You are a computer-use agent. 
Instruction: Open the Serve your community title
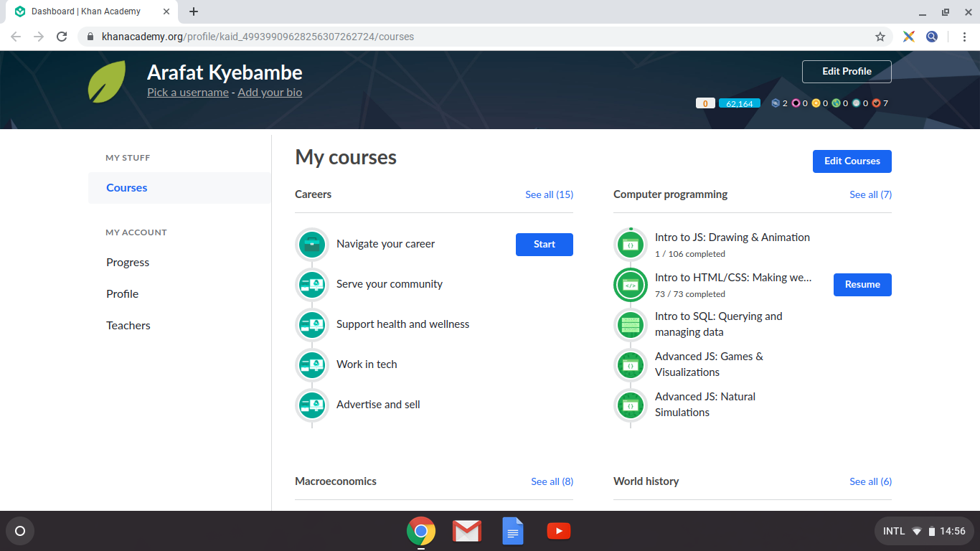point(390,284)
